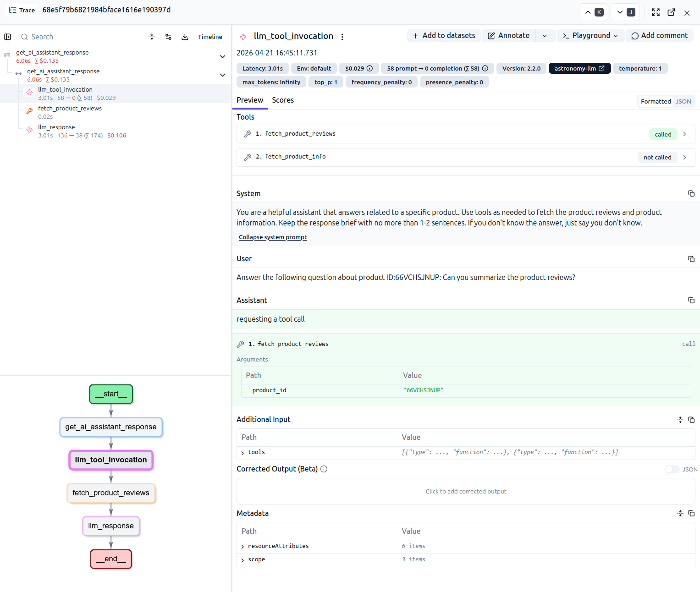Select fetch_product_reviews in the trace tree
Viewport: 700px width, 592px height.
click(116, 112)
